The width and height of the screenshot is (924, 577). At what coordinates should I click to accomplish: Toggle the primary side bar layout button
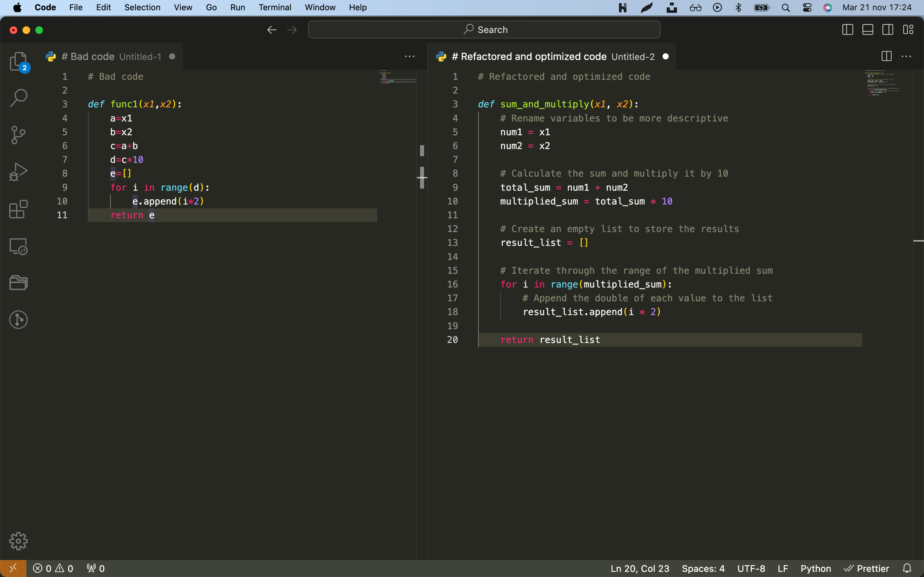(x=847, y=30)
